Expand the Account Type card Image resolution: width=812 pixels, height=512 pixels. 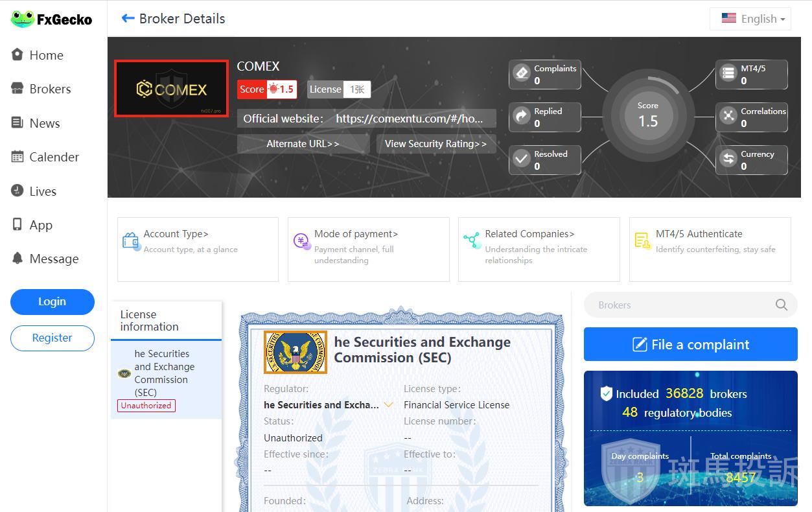198,249
